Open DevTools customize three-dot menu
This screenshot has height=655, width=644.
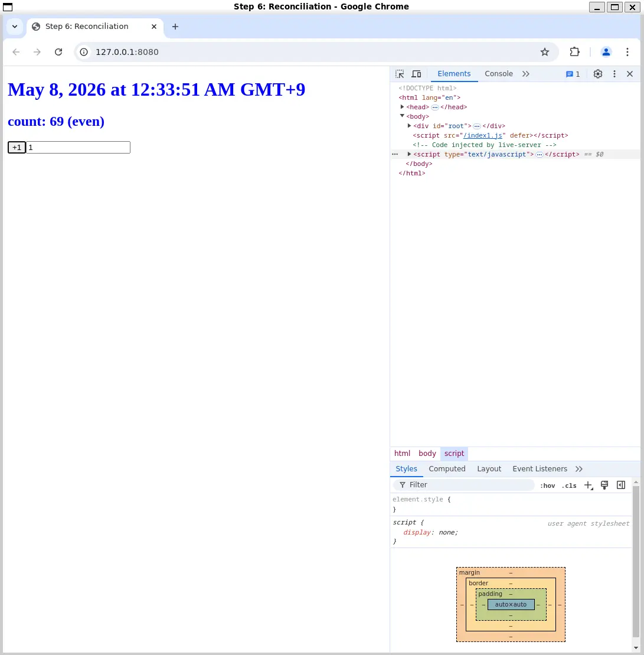pyautogui.click(x=614, y=74)
